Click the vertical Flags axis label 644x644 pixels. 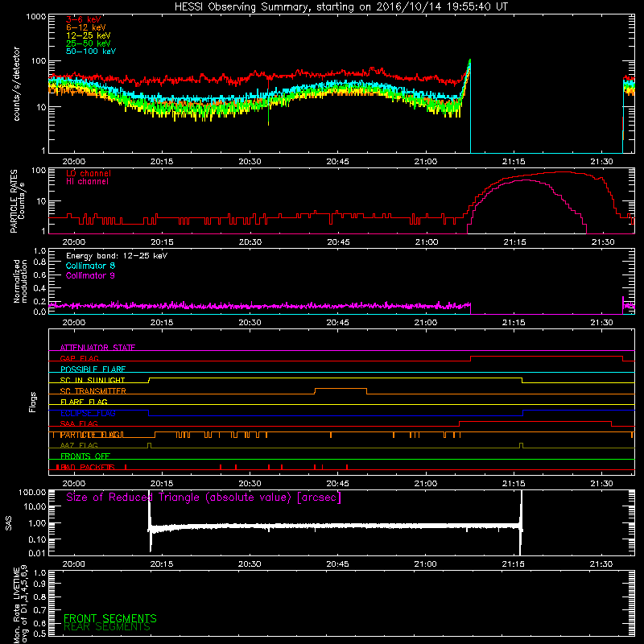pyautogui.click(x=33, y=402)
